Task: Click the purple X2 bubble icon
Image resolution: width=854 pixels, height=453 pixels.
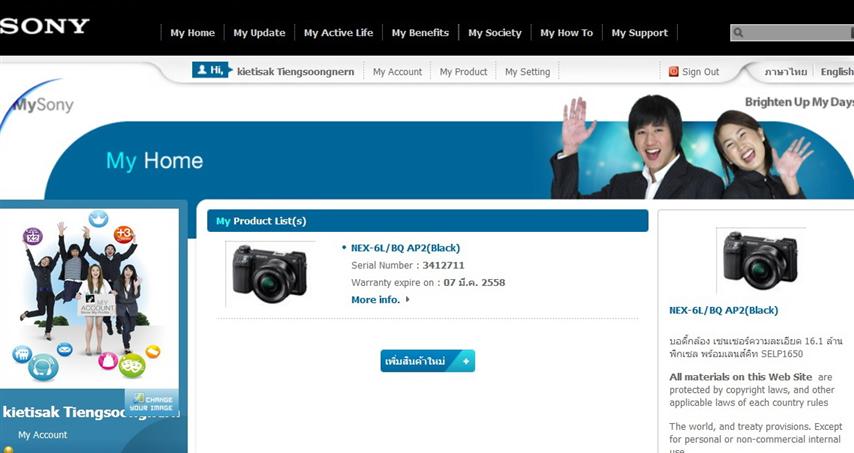Action: [33, 237]
